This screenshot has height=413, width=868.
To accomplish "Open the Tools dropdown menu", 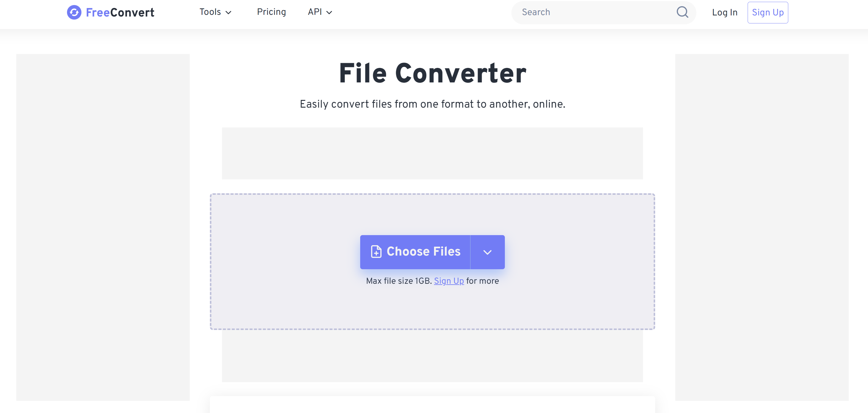I will click(215, 12).
